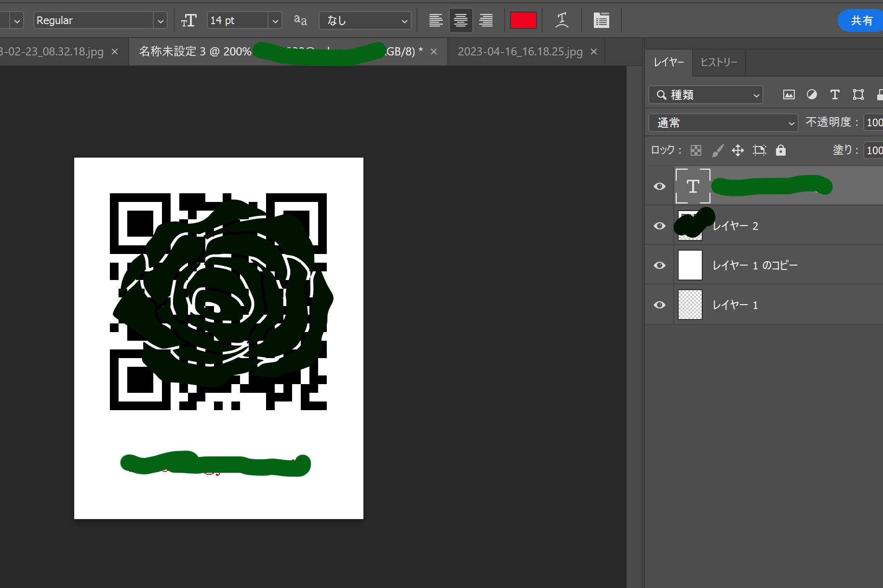Open the character and paragraph panels icon

tap(601, 21)
